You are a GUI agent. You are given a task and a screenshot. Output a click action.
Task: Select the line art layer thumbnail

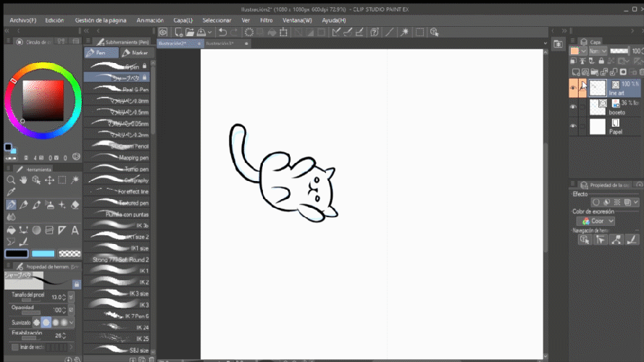click(598, 88)
